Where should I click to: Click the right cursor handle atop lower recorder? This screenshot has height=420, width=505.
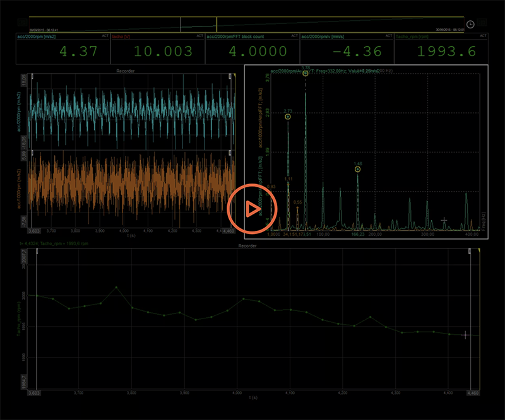[x=470, y=252]
